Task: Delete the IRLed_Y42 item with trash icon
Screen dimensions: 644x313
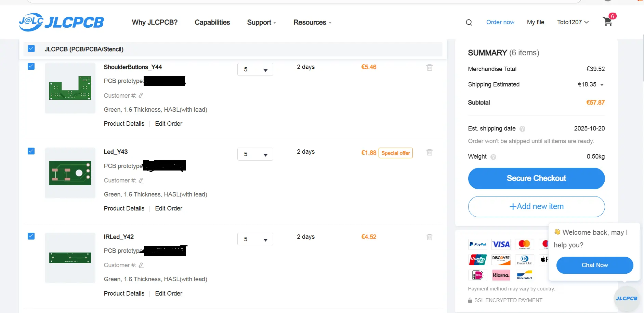Action: 430,237
